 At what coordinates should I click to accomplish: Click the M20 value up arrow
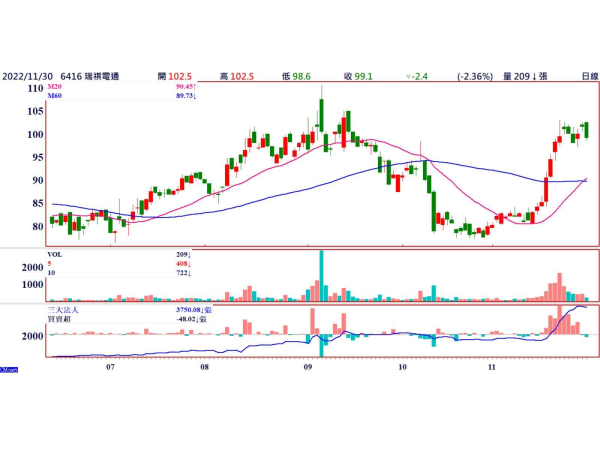point(195,87)
